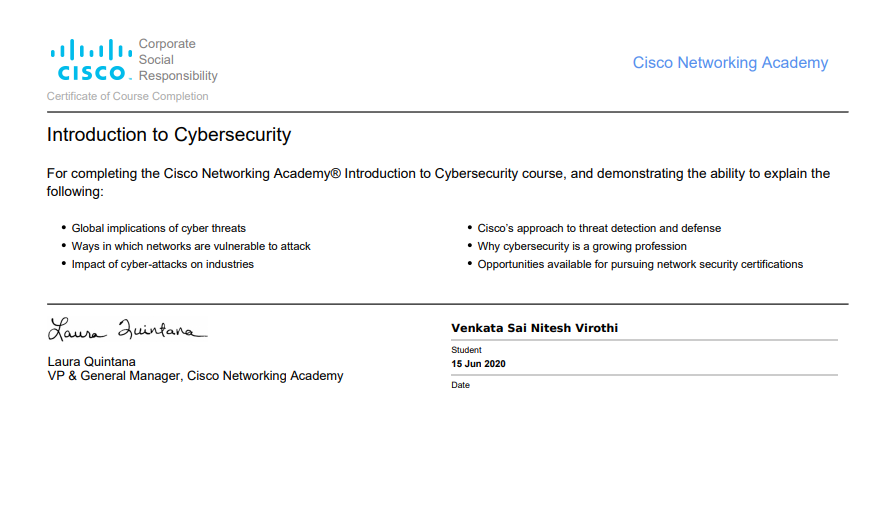895x514 pixels.
Task: Click the Date label under the date line
Action: click(x=460, y=385)
